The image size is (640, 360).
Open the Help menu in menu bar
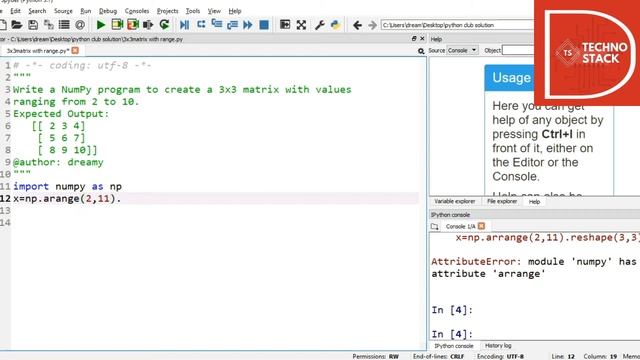tap(235, 11)
